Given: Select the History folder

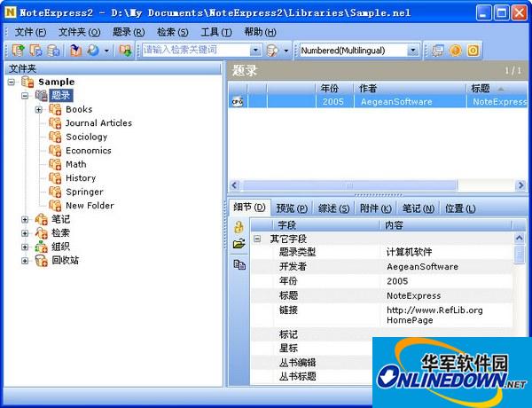Looking at the screenshot, I should 81,178.
